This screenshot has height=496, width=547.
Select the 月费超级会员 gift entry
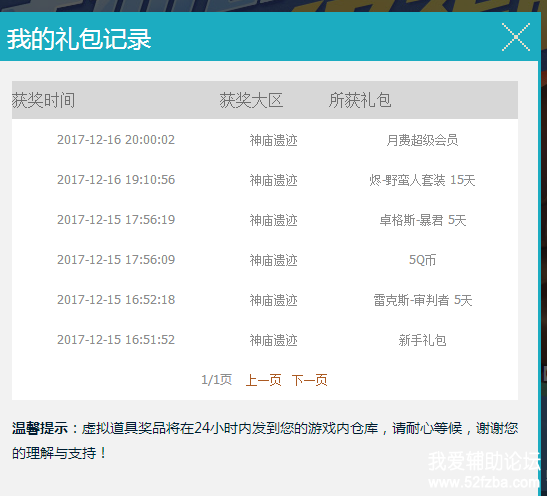pos(422,140)
